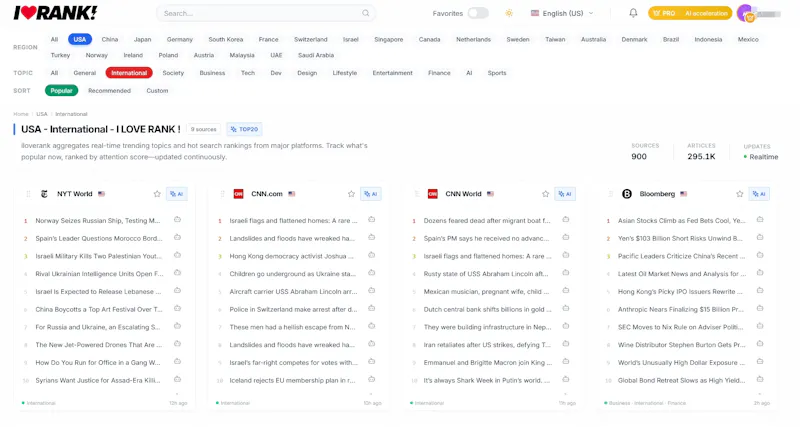Select the USA region filter
Viewport: 800px width, 427px height.
[80, 39]
